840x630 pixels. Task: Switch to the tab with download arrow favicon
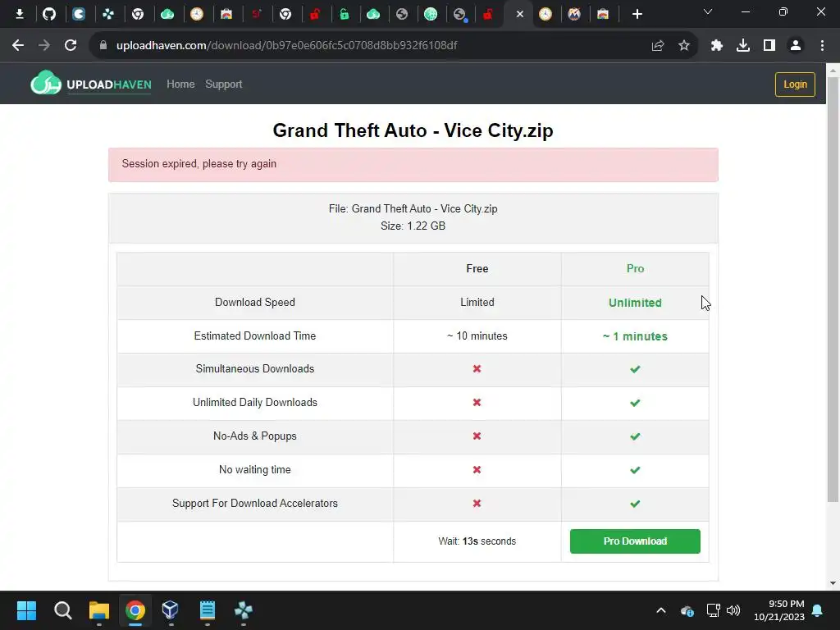[20, 14]
